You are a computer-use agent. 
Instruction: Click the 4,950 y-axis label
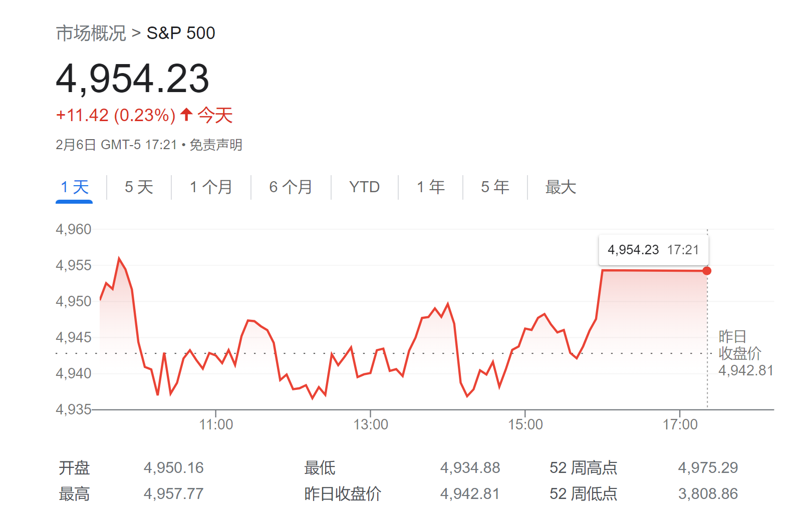click(74, 301)
